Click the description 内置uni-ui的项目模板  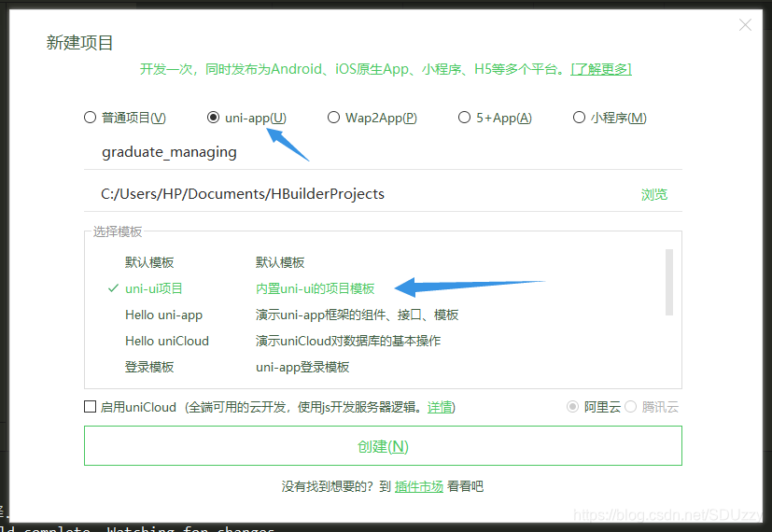[x=316, y=288]
